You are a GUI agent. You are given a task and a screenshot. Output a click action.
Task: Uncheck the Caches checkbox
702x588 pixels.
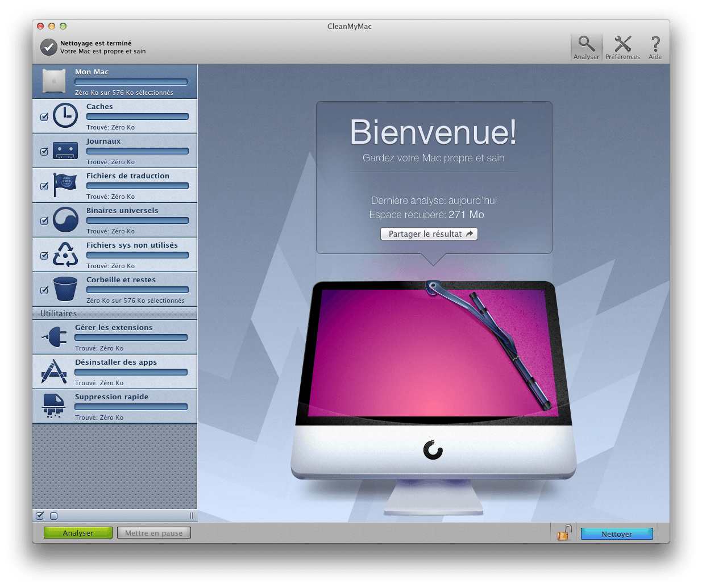(x=44, y=117)
